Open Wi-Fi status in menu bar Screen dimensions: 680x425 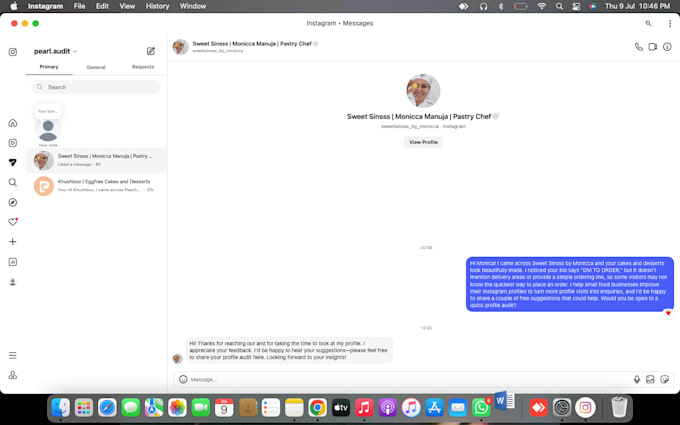[542, 6]
